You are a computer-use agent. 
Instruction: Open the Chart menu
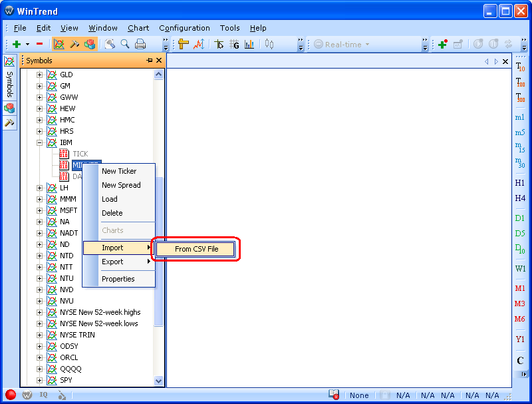[x=138, y=28]
